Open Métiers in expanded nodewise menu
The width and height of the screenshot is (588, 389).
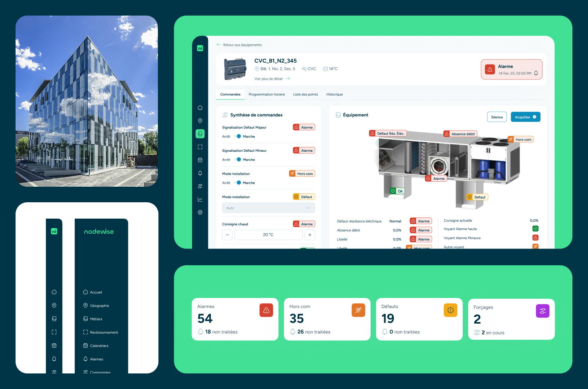click(93, 319)
